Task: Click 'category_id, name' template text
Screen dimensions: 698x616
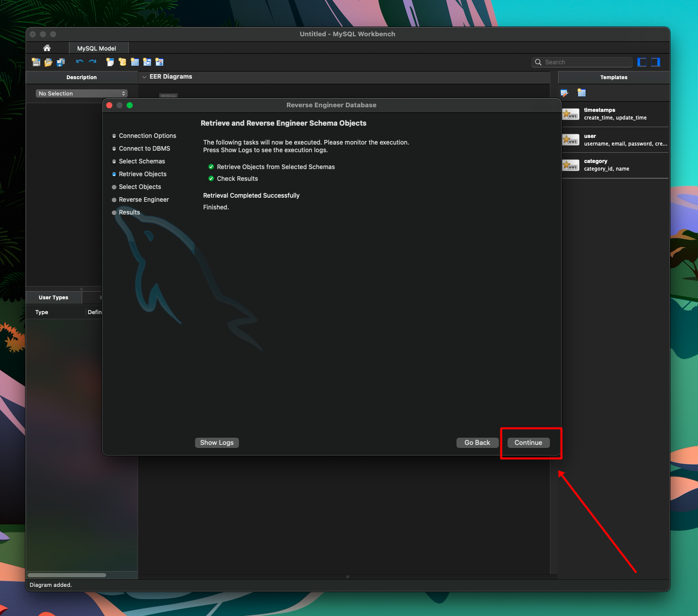Action: click(x=607, y=169)
